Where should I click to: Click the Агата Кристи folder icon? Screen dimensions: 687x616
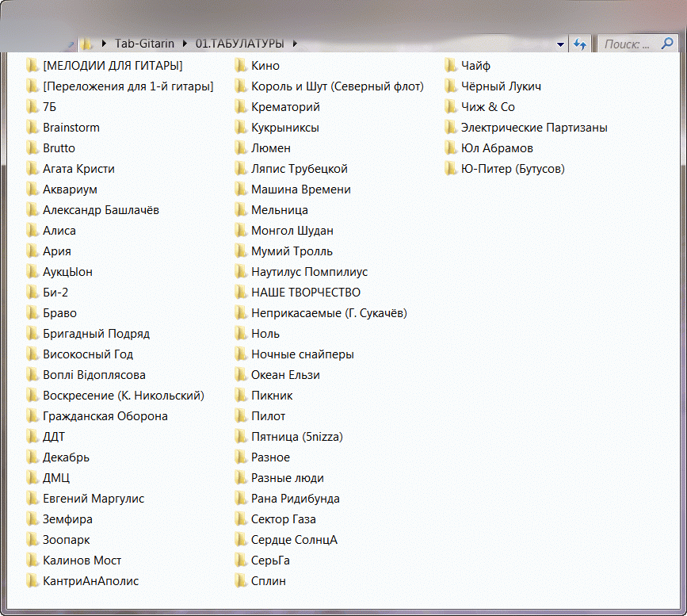pyautogui.click(x=32, y=168)
